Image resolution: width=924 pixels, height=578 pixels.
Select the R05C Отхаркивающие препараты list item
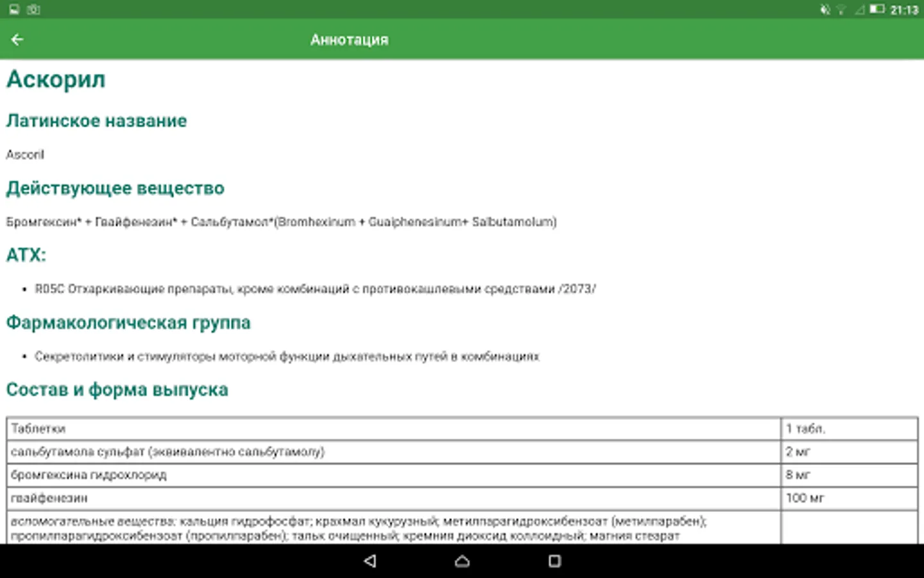click(x=315, y=289)
